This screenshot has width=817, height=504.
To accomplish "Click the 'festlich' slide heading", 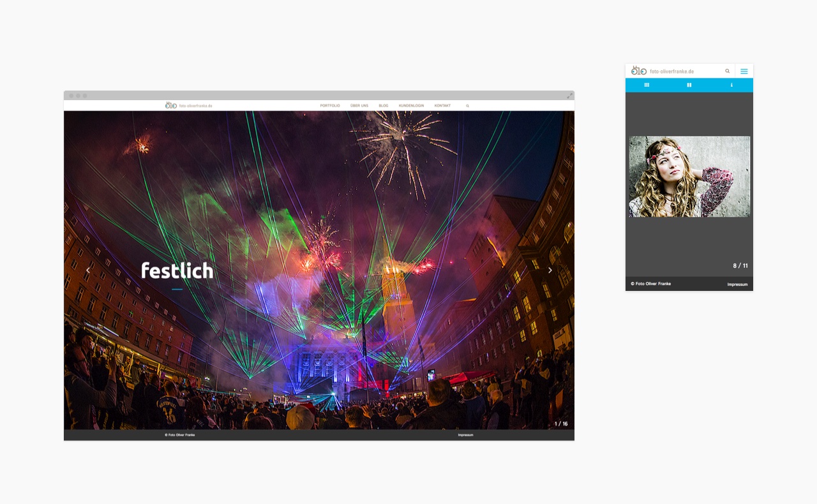I will tap(177, 271).
